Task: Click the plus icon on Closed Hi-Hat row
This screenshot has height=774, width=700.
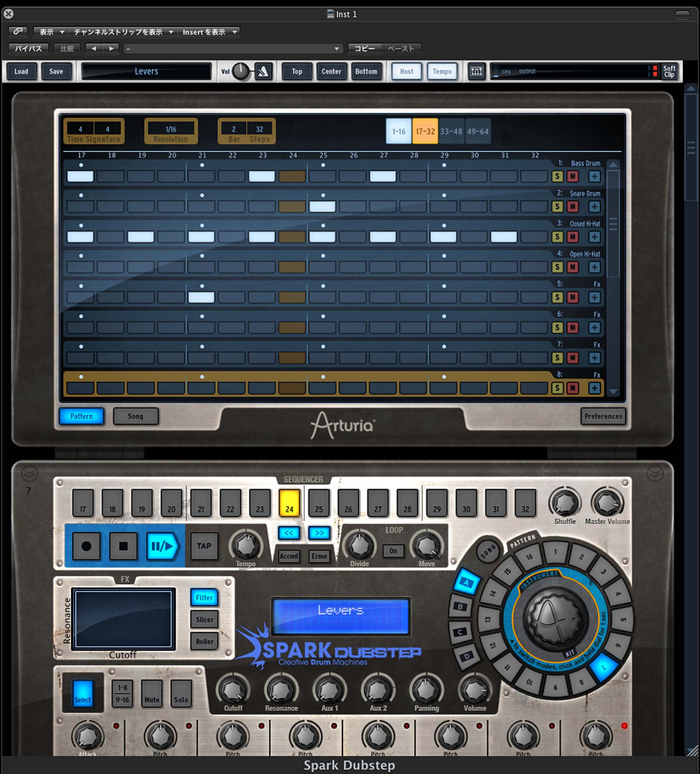Action: (595, 237)
